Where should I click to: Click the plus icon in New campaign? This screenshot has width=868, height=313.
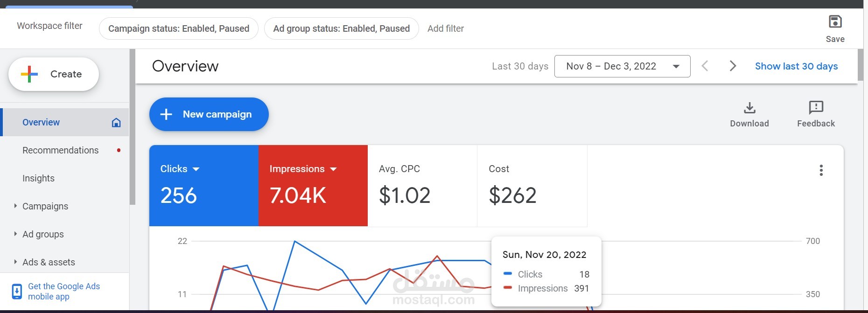[x=166, y=114]
